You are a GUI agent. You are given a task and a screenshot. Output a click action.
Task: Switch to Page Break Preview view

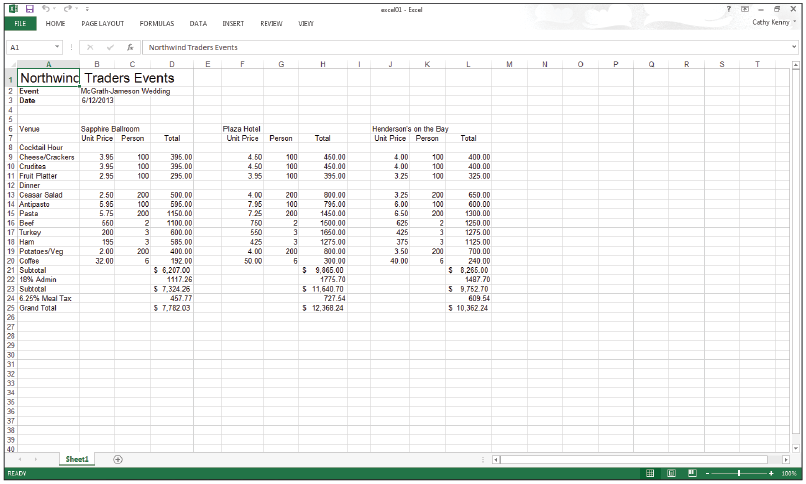click(x=690, y=473)
